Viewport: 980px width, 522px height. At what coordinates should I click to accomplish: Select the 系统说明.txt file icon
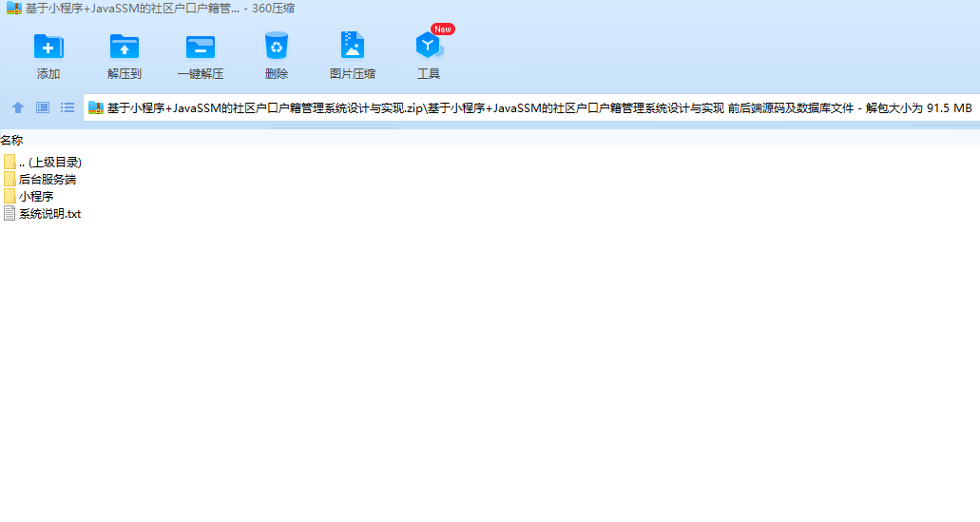(10, 213)
